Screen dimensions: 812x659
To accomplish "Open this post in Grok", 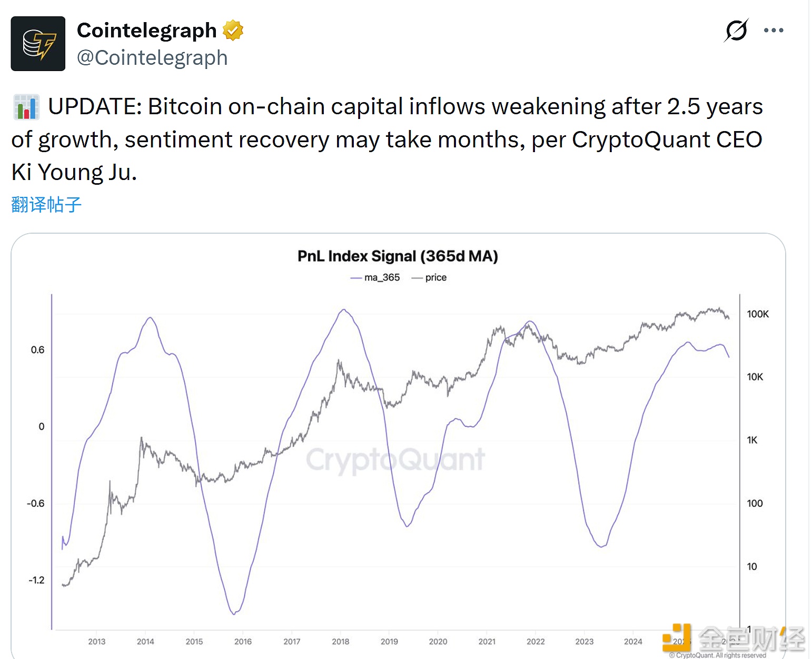I will [x=736, y=31].
